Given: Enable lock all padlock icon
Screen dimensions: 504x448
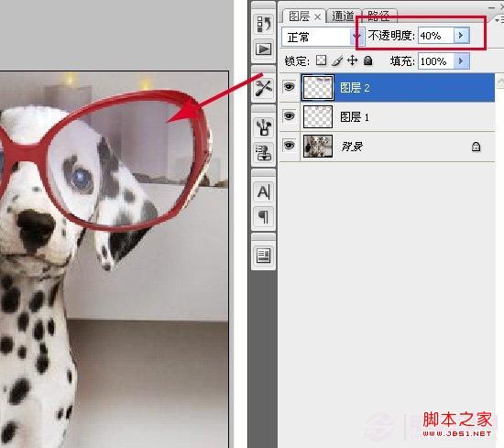Looking at the screenshot, I should click(367, 60).
